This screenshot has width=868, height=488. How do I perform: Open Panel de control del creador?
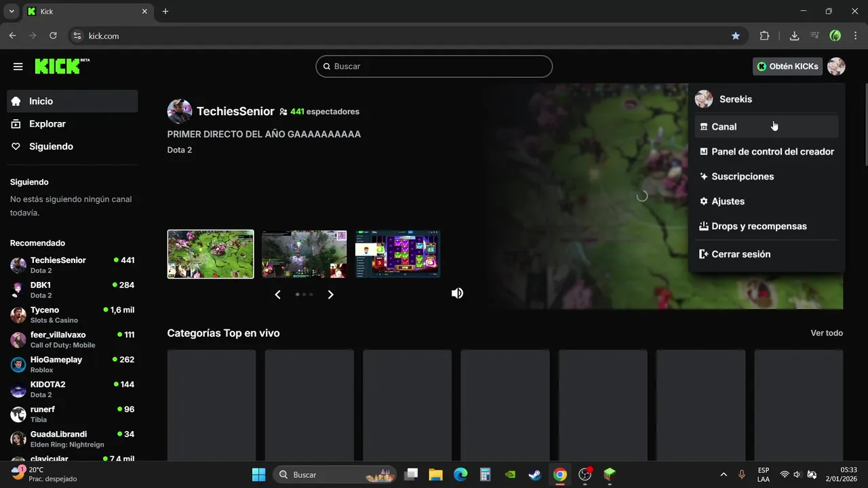766,152
